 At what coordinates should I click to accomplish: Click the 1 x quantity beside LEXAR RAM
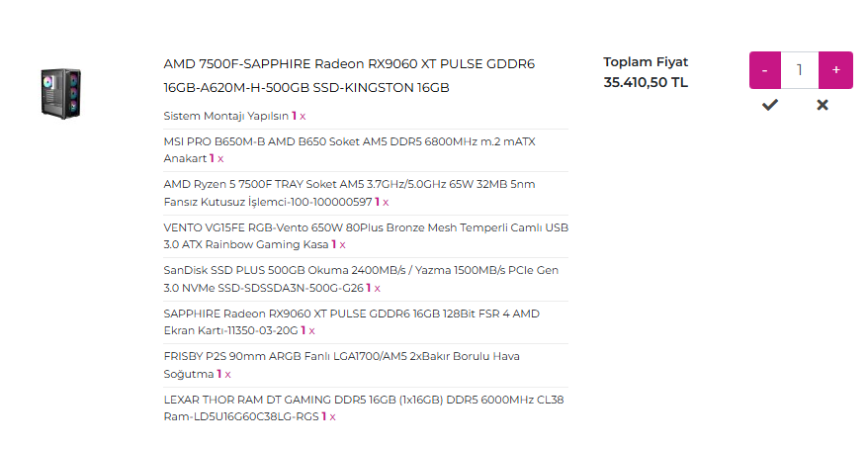pos(328,417)
